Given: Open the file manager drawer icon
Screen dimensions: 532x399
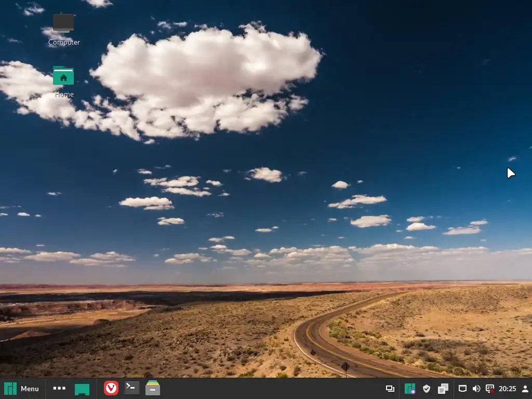Looking at the screenshot, I should (x=153, y=388).
